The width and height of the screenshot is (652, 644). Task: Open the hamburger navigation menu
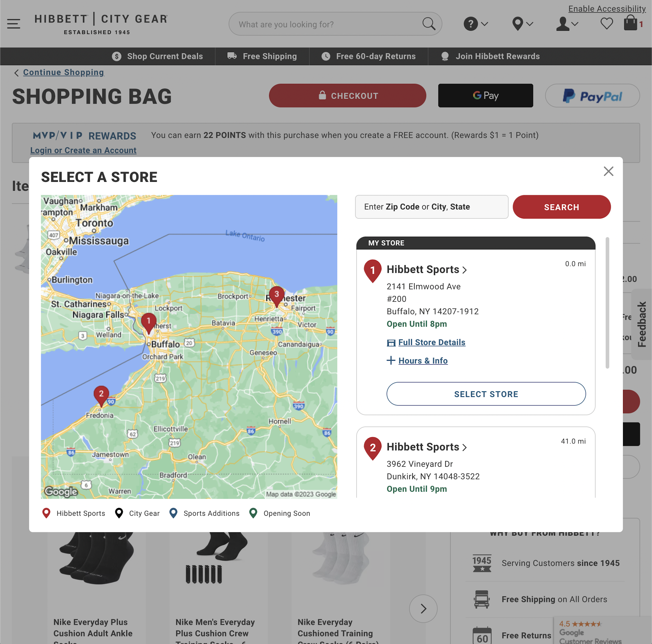tap(14, 24)
